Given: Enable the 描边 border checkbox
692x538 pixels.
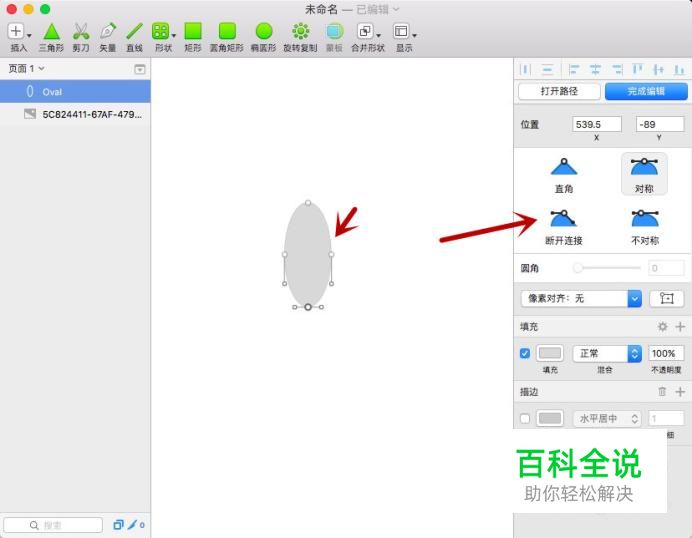Looking at the screenshot, I should click(x=525, y=418).
